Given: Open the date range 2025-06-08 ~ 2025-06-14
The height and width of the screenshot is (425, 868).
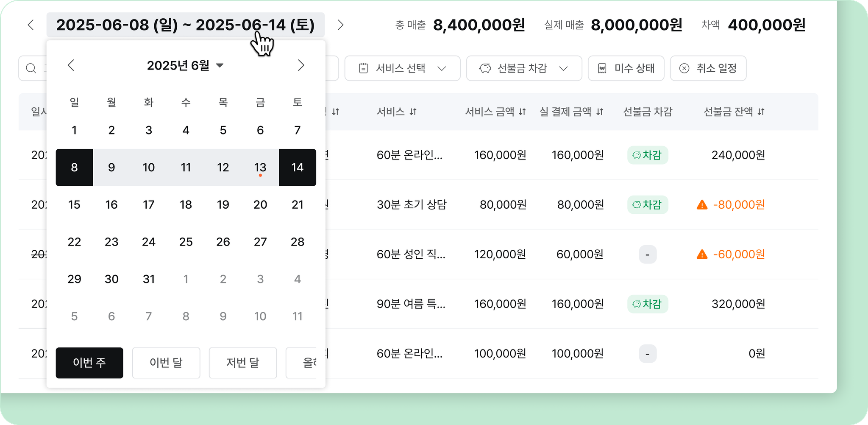Looking at the screenshot, I should [186, 25].
